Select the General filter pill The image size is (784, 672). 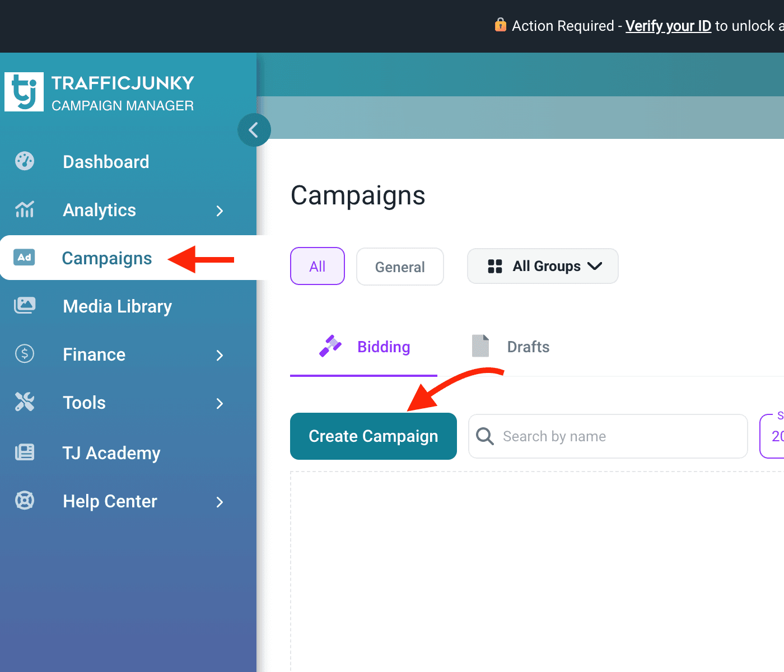[x=400, y=267]
